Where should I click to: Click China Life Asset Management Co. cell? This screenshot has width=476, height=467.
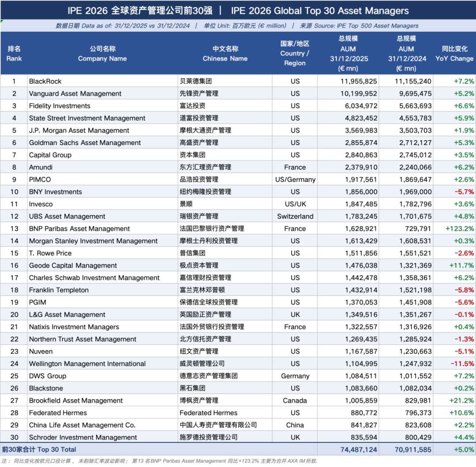coord(103,425)
